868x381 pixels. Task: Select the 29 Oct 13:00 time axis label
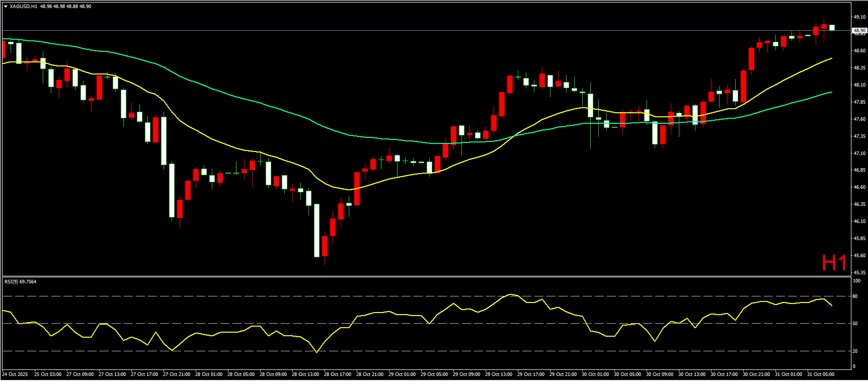[x=499, y=374]
